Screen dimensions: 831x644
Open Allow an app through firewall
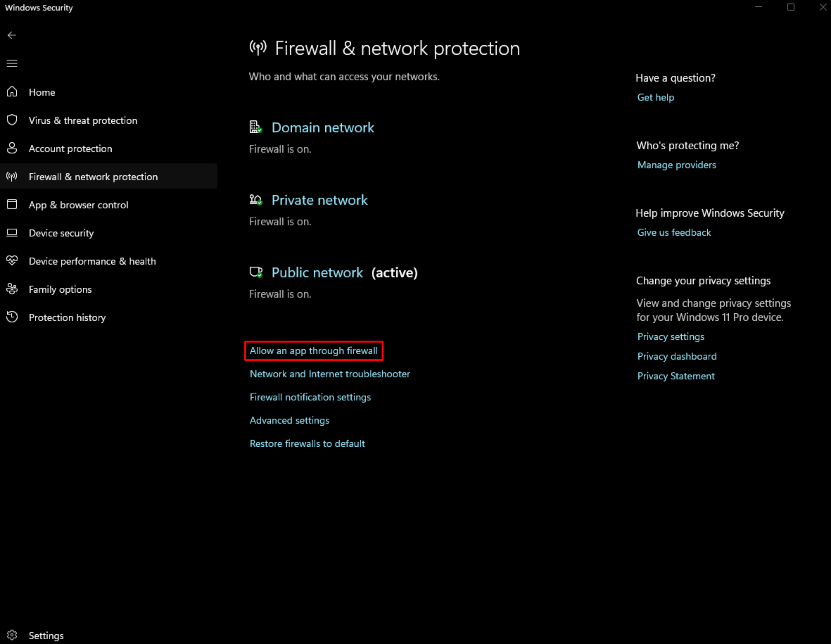click(x=313, y=351)
